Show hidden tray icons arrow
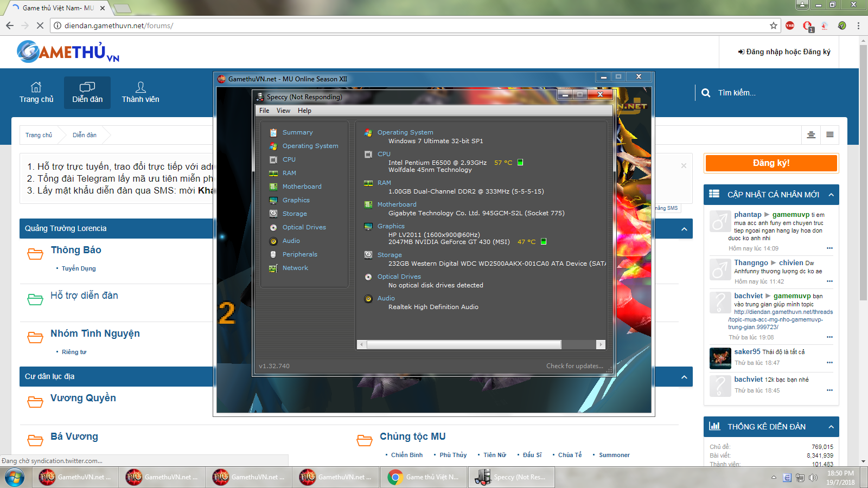Image resolution: width=868 pixels, height=488 pixels. [x=774, y=478]
